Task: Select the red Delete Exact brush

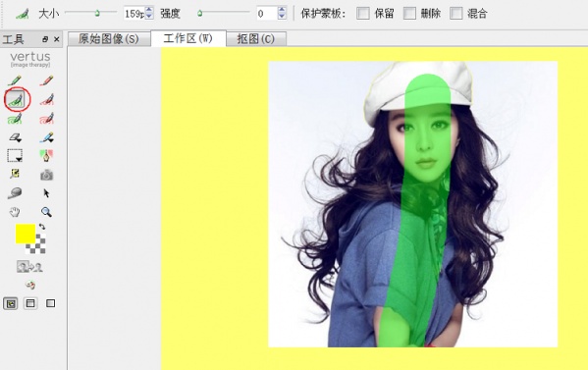Action: [46, 80]
